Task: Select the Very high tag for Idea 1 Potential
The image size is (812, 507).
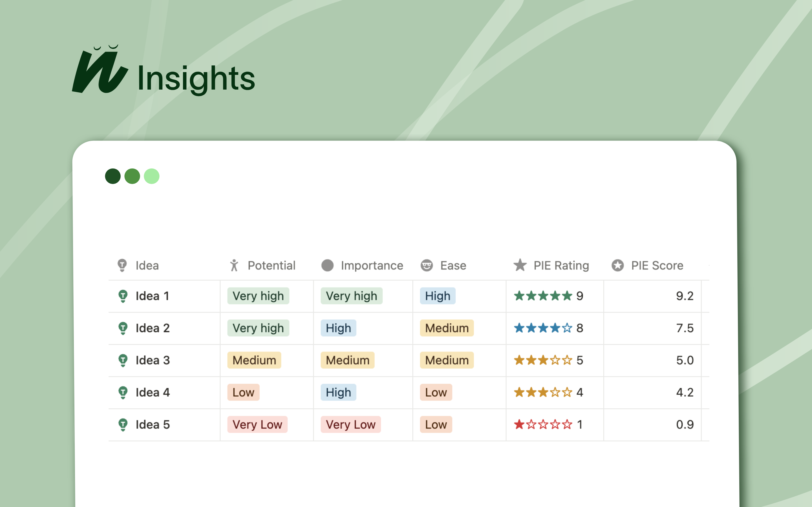Action: [x=258, y=296]
